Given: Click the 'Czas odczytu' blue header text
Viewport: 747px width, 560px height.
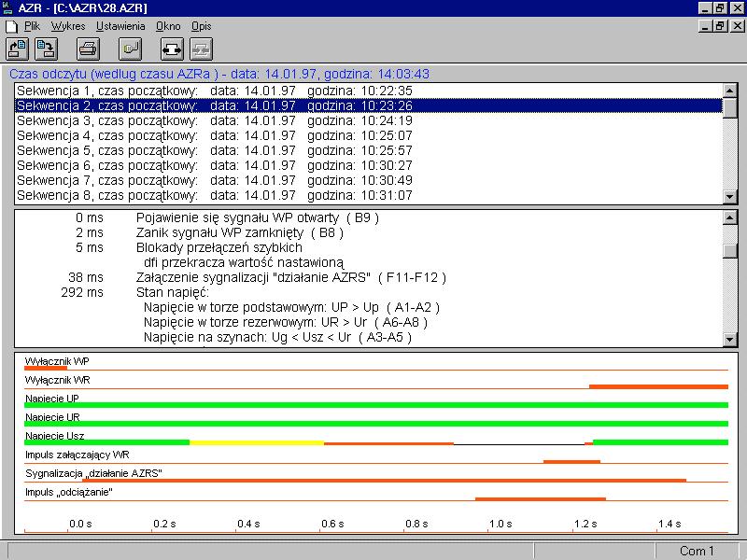Looking at the screenshot, I should coord(219,74).
